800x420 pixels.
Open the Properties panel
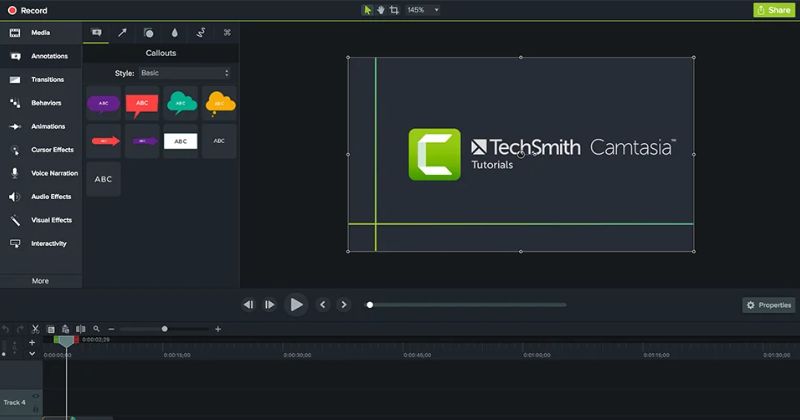pyautogui.click(x=768, y=305)
